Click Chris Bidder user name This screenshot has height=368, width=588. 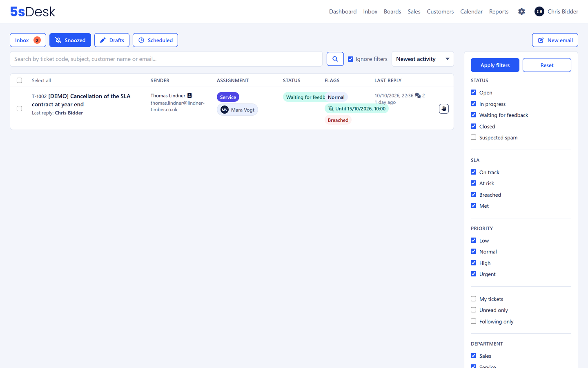coord(563,11)
